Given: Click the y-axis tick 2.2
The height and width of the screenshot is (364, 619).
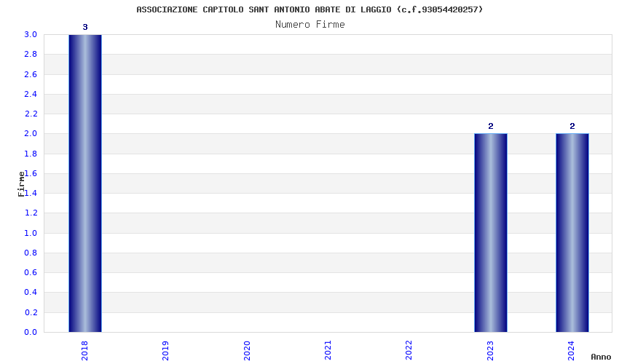Looking at the screenshot, I should [x=31, y=114].
